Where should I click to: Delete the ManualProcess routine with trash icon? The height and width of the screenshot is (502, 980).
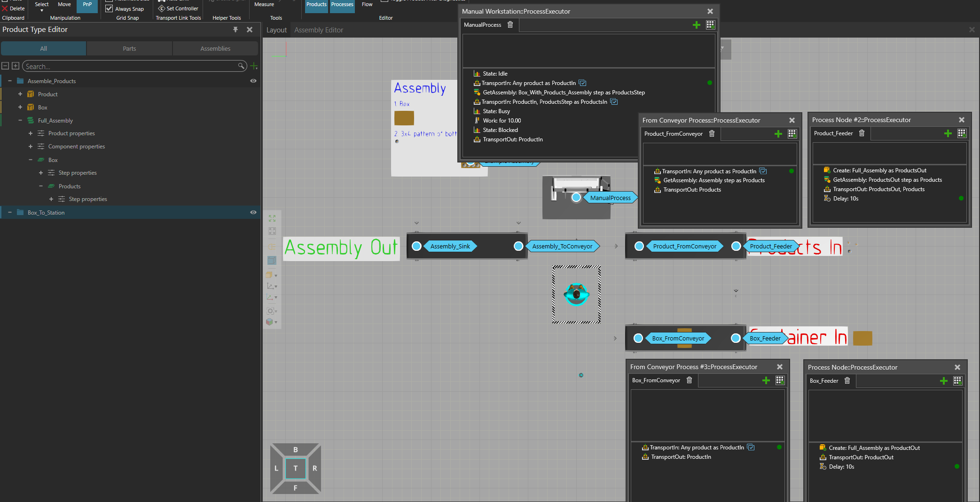click(510, 25)
